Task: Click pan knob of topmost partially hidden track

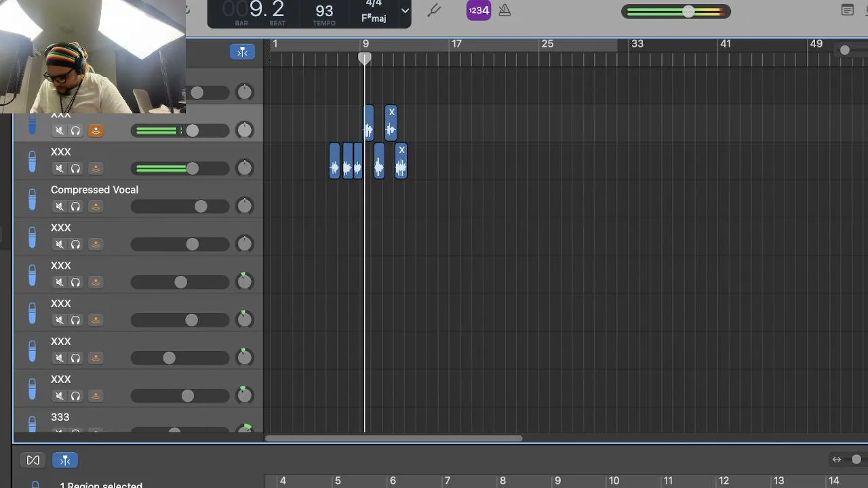Action: click(x=245, y=91)
